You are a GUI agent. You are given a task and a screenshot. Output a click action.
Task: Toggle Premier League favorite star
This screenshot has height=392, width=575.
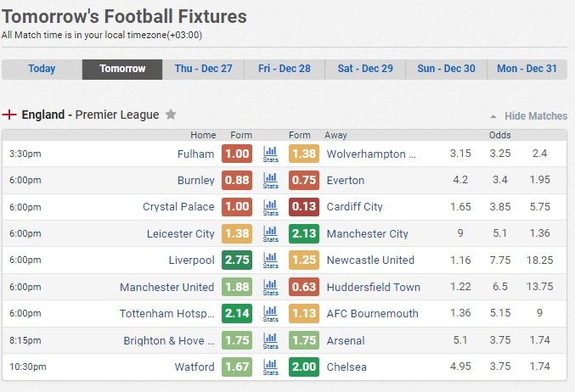point(171,115)
